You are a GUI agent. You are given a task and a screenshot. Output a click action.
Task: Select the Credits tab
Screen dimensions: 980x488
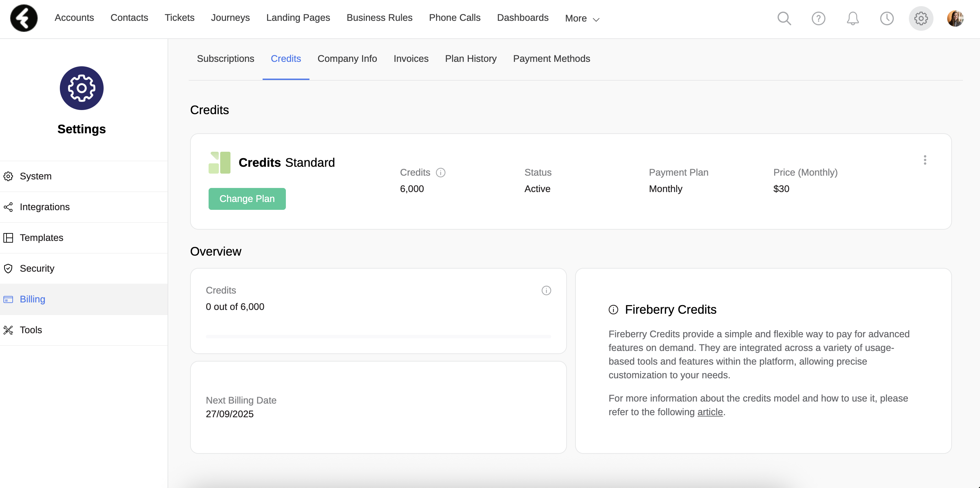[286, 58]
